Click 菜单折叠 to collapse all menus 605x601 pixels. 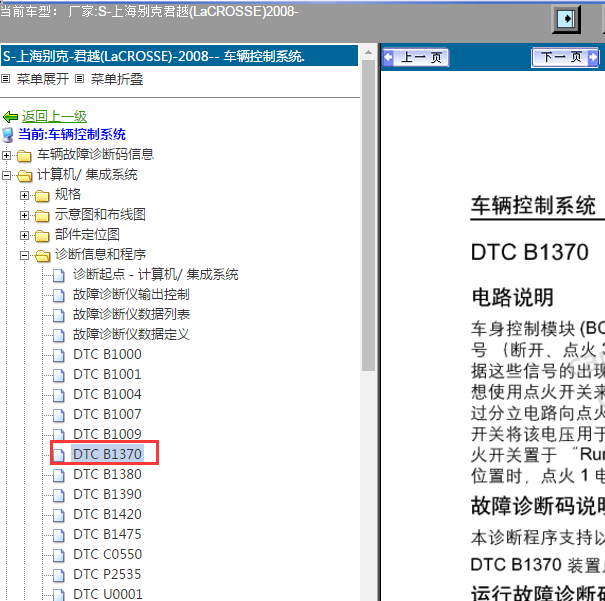click(117, 79)
